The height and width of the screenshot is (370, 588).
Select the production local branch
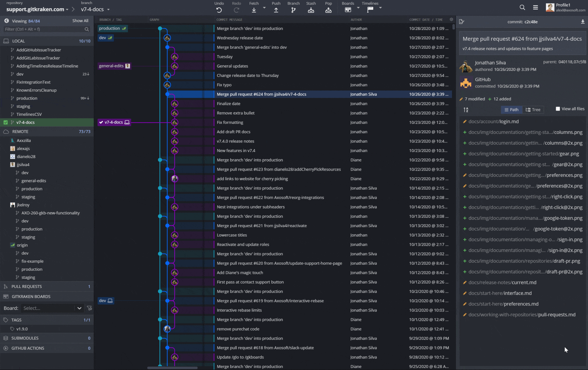[47, 98]
